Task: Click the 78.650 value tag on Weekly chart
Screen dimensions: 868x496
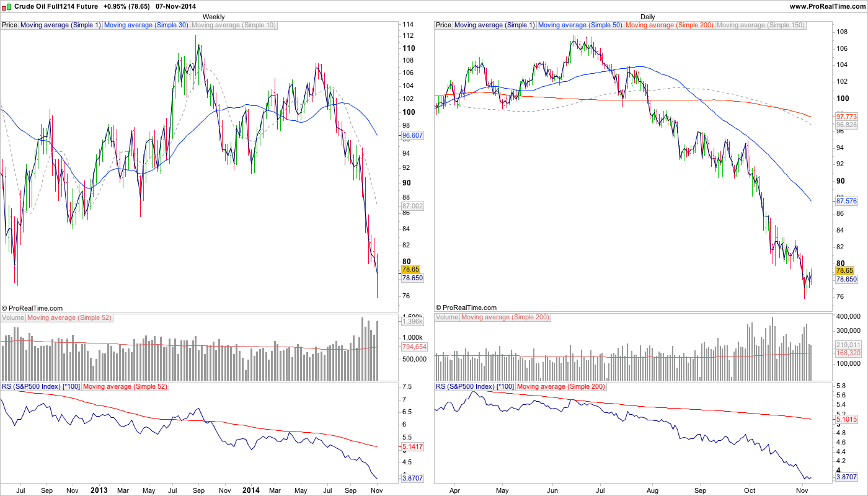Action: point(412,279)
